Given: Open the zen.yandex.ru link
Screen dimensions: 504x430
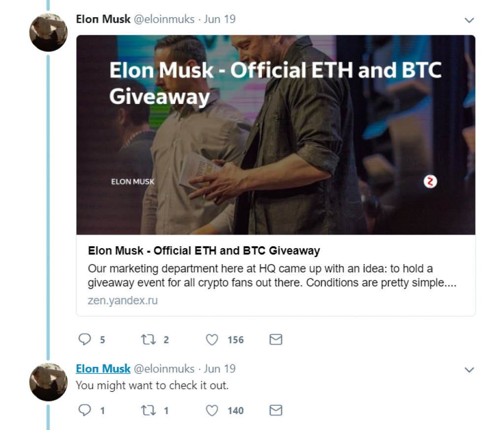Looking at the screenshot, I should coord(123,300).
